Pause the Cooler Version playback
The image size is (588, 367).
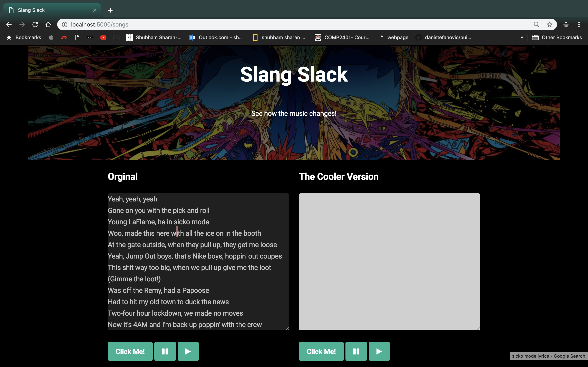pos(356,351)
